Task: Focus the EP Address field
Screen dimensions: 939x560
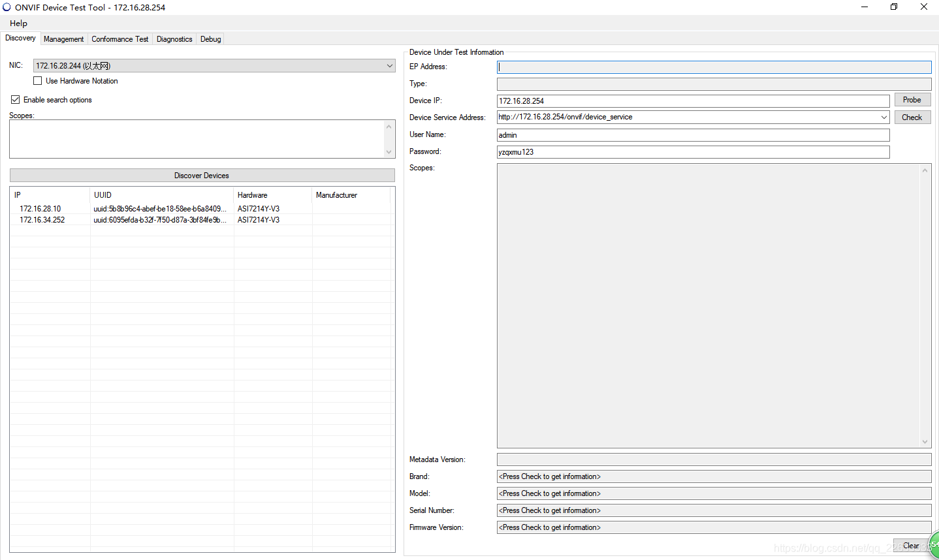Action: coord(714,67)
